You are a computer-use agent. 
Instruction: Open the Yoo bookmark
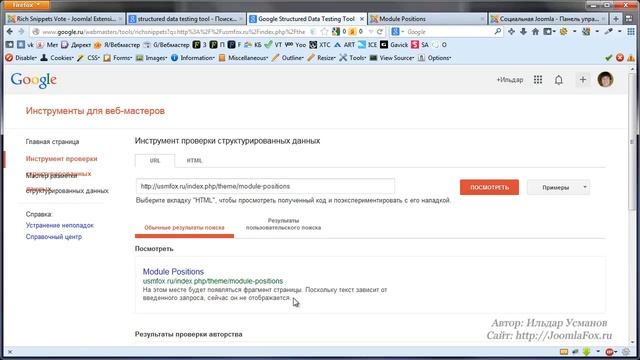[296, 45]
